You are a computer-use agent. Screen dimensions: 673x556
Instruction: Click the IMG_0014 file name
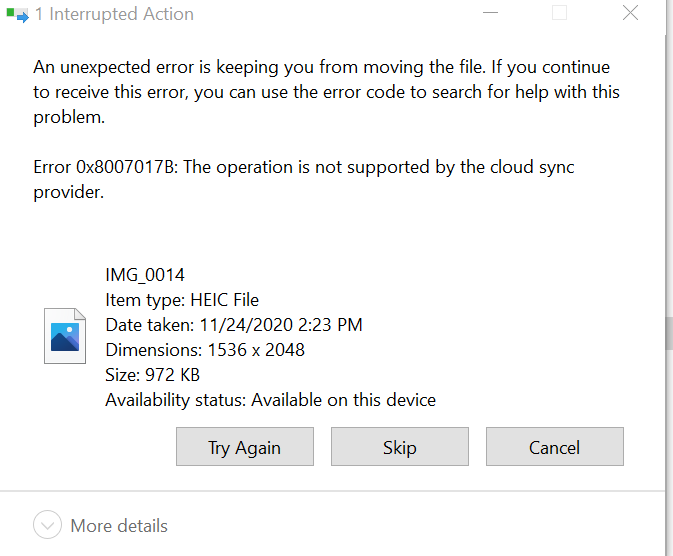coord(145,275)
